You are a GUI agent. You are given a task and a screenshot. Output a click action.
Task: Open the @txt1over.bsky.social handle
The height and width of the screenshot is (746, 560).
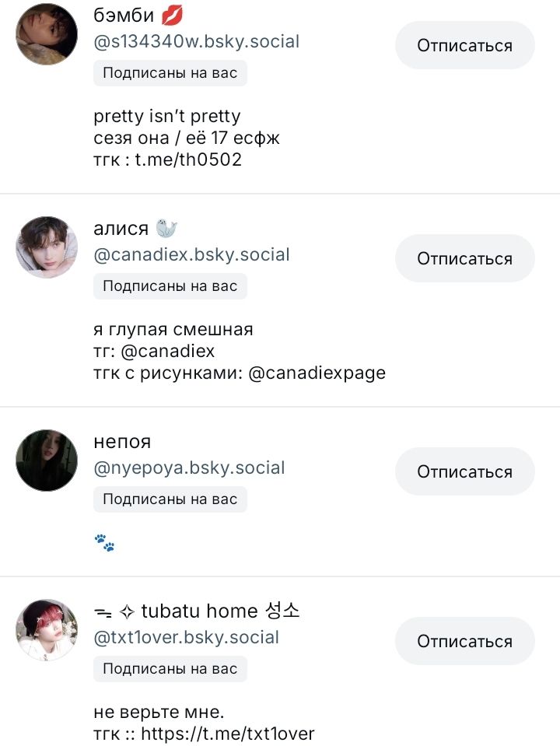(x=186, y=637)
